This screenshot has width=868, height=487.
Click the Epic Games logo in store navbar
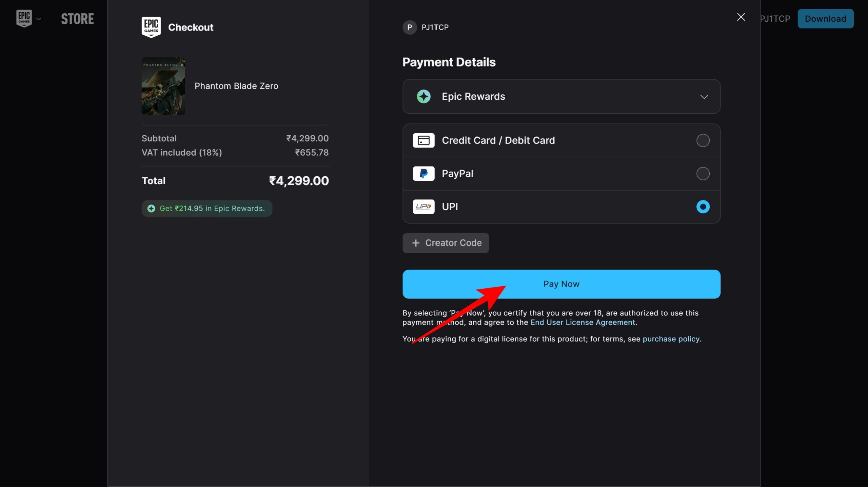24,18
